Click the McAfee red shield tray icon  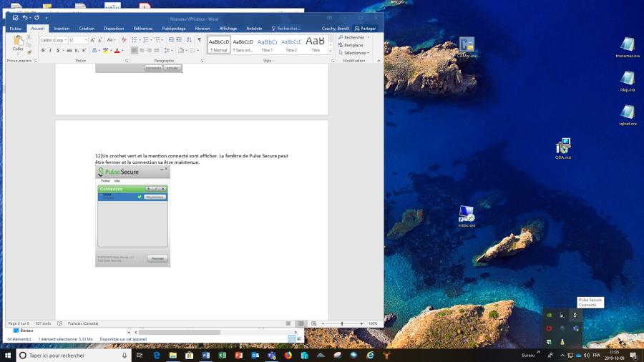(x=549, y=328)
